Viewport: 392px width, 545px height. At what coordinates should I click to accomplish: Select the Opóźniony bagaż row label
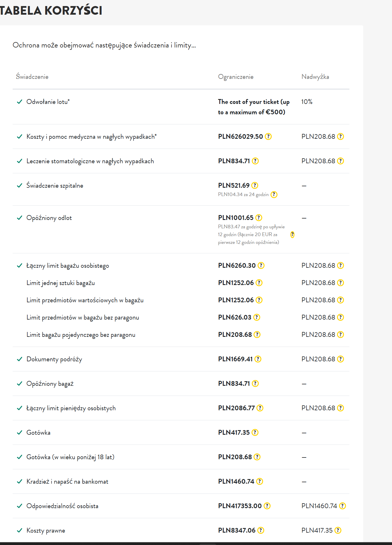tap(50, 384)
